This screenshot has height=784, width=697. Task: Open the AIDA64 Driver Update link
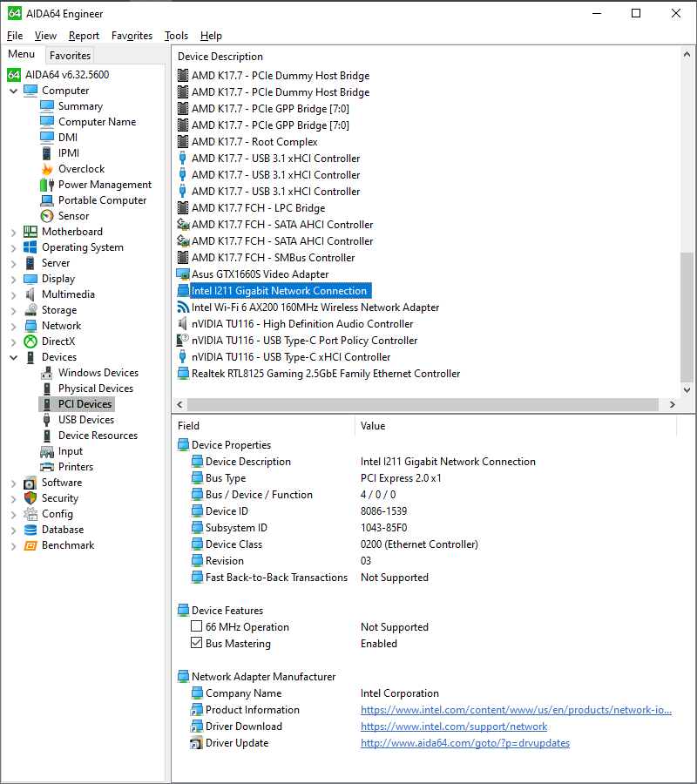click(465, 743)
